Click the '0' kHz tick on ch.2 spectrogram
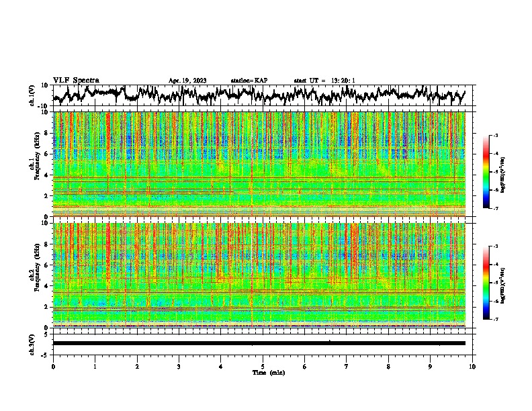The image size is (532, 411). tap(46, 328)
